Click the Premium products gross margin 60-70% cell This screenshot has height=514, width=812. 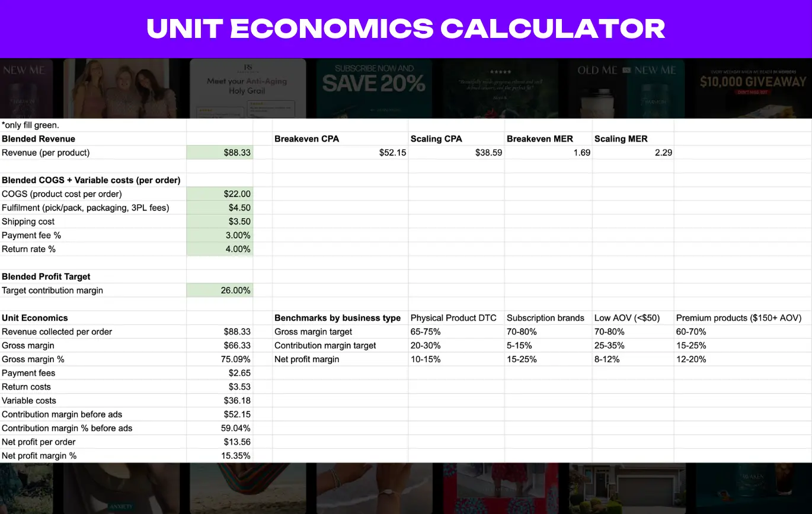coord(691,332)
